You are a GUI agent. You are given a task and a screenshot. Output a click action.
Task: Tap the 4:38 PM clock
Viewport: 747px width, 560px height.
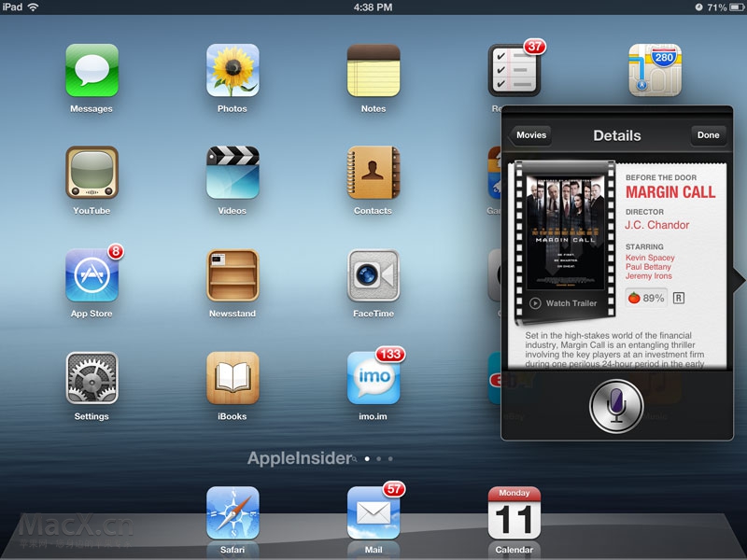373,7
